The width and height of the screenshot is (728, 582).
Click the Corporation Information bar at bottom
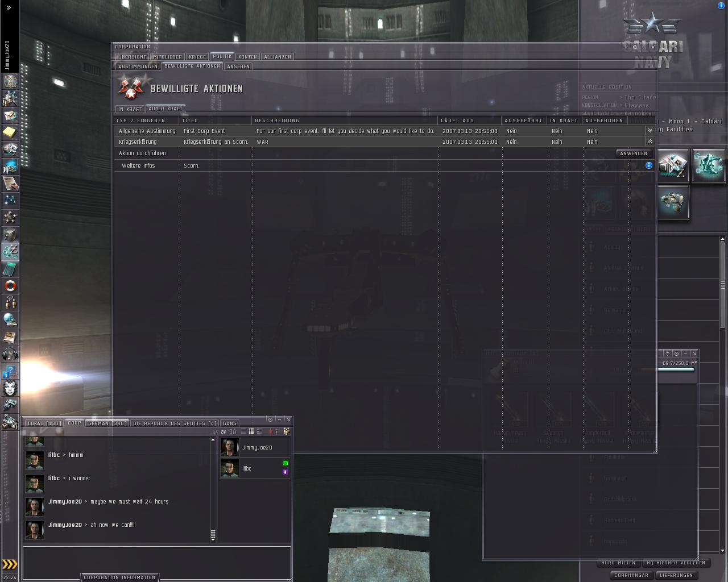pos(119,577)
